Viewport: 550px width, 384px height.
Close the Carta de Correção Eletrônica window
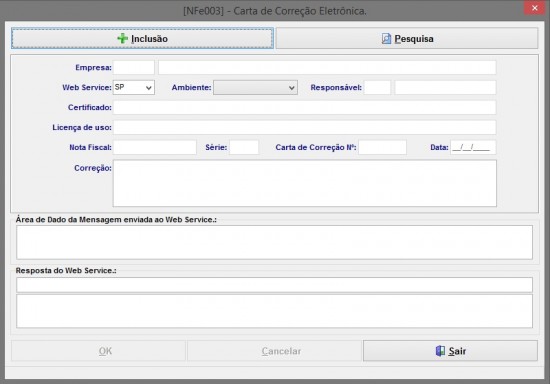click(x=534, y=8)
